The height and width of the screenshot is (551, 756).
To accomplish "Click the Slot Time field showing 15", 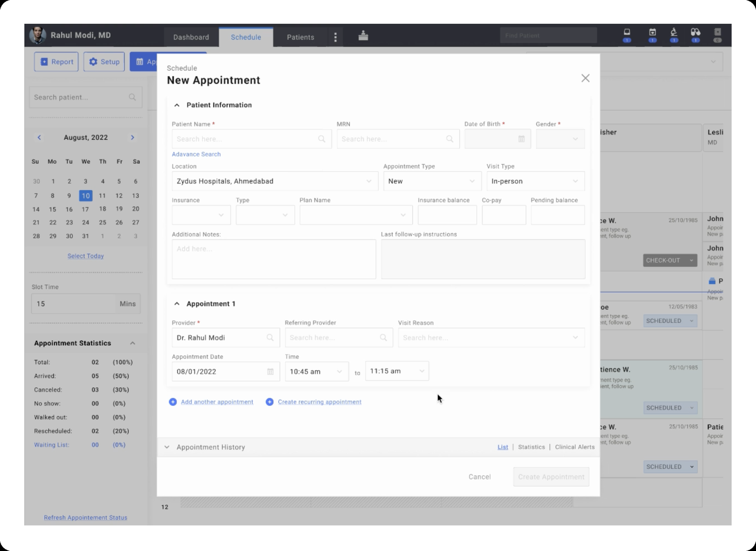I will click(x=86, y=304).
